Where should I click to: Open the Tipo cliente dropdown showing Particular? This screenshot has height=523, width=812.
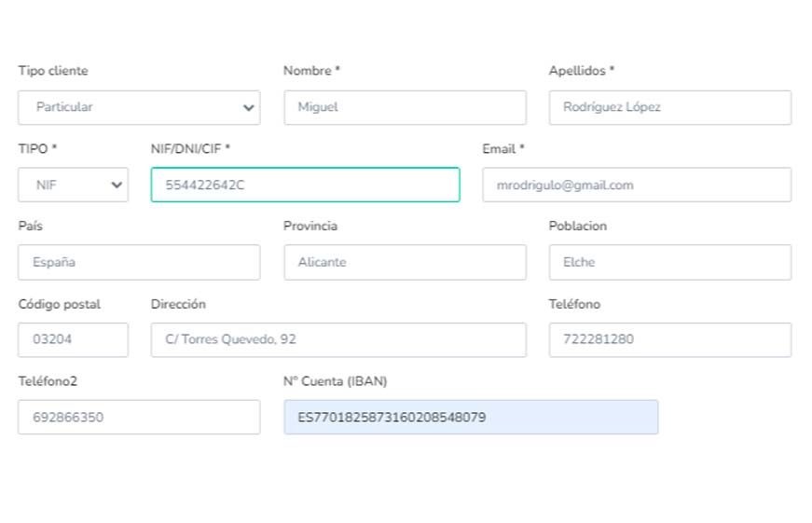pyautogui.click(x=138, y=107)
